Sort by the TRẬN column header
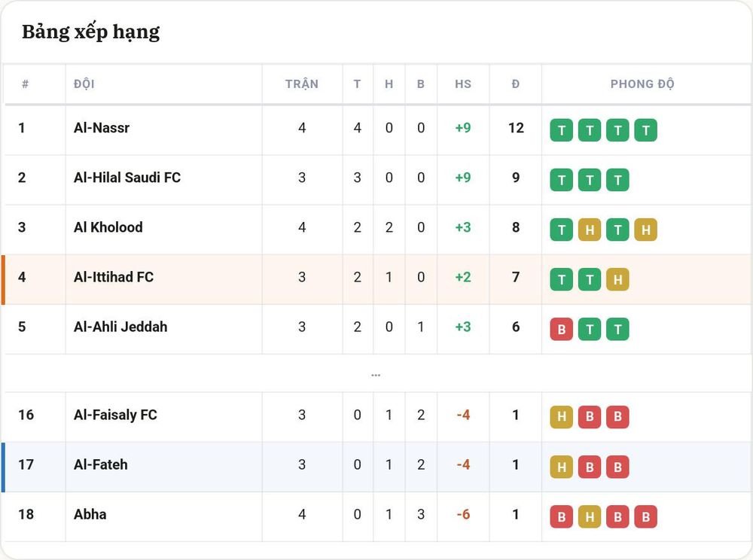This screenshot has height=560, width=753. pos(302,84)
